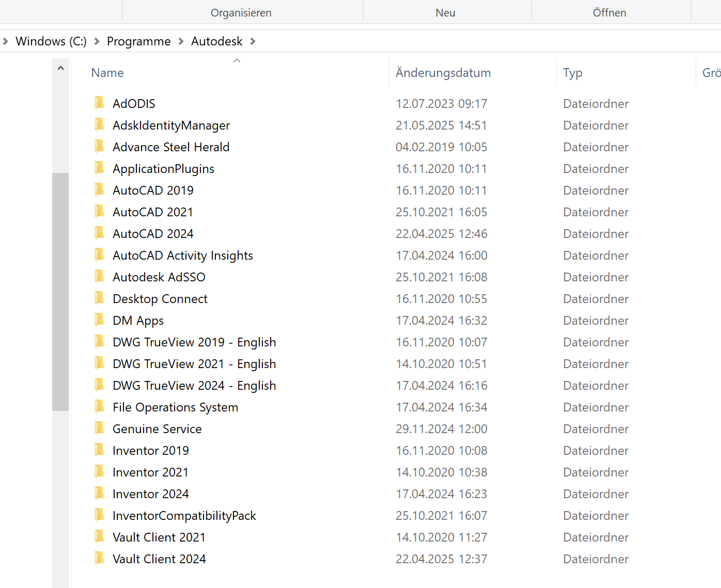This screenshot has width=721, height=588.
Task: Select the AutoCAD 2021 folder name
Action: [x=153, y=212]
